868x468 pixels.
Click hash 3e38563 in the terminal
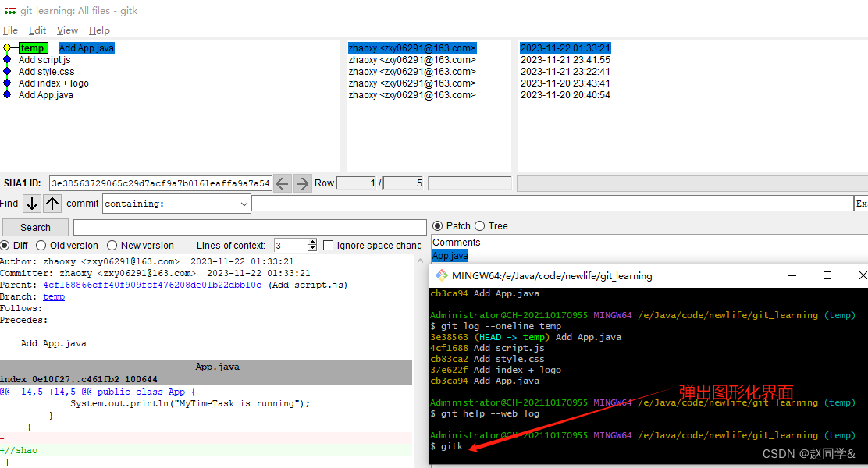coord(449,337)
